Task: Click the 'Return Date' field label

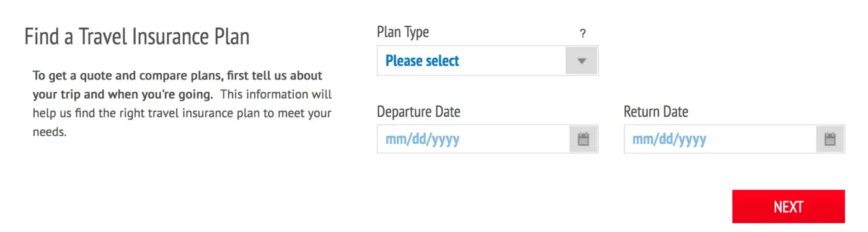Action: click(x=656, y=112)
